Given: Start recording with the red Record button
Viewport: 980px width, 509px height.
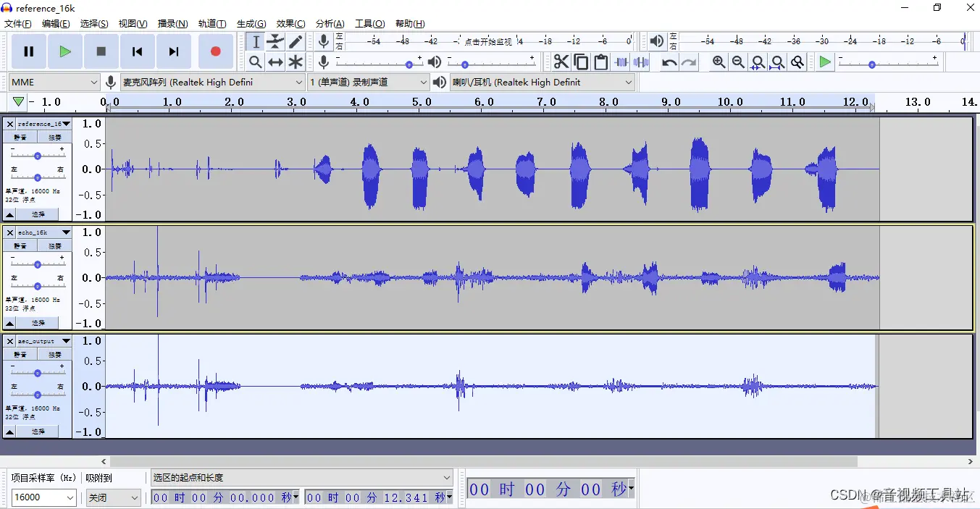Looking at the screenshot, I should click(x=215, y=51).
